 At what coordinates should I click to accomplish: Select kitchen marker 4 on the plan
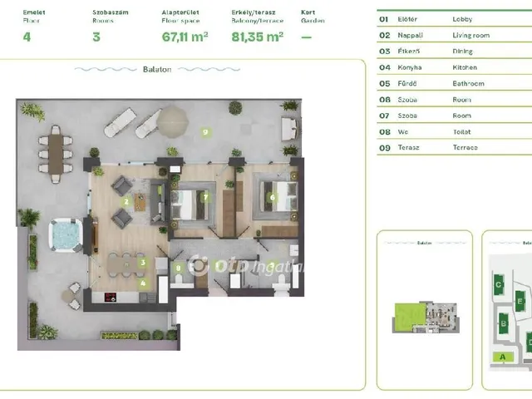143,283
